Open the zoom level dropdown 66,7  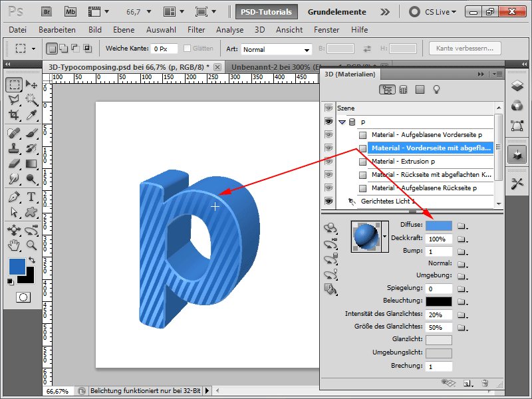pos(148,12)
